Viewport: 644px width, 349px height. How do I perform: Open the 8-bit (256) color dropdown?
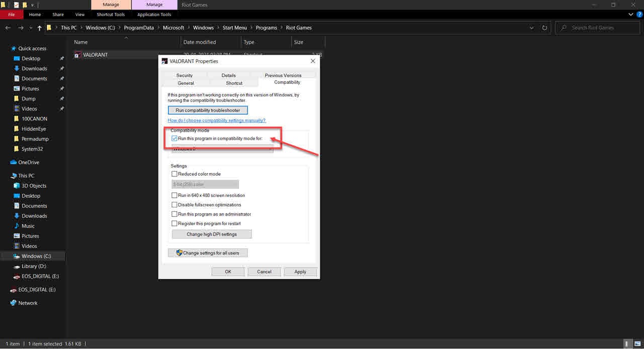click(x=205, y=184)
